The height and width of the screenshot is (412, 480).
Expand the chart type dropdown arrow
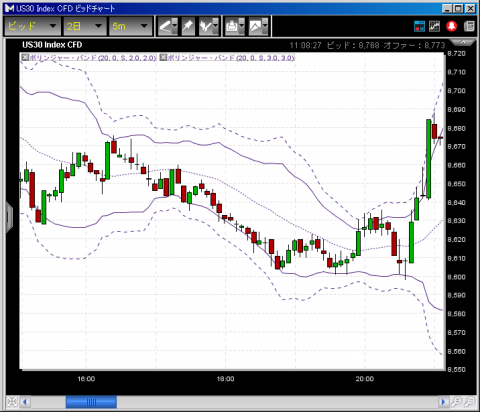coord(265,26)
